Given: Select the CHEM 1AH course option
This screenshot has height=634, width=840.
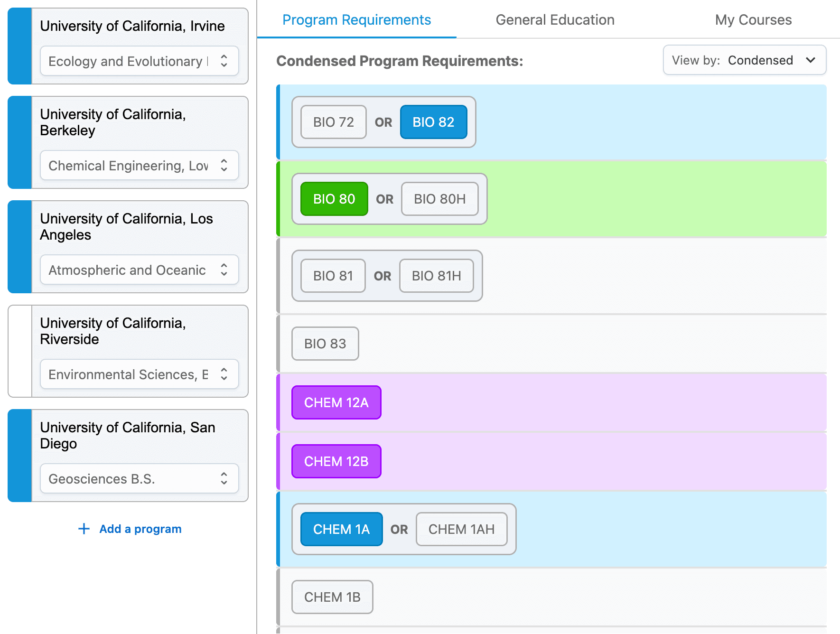Looking at the screenshot, I should 461,529.
